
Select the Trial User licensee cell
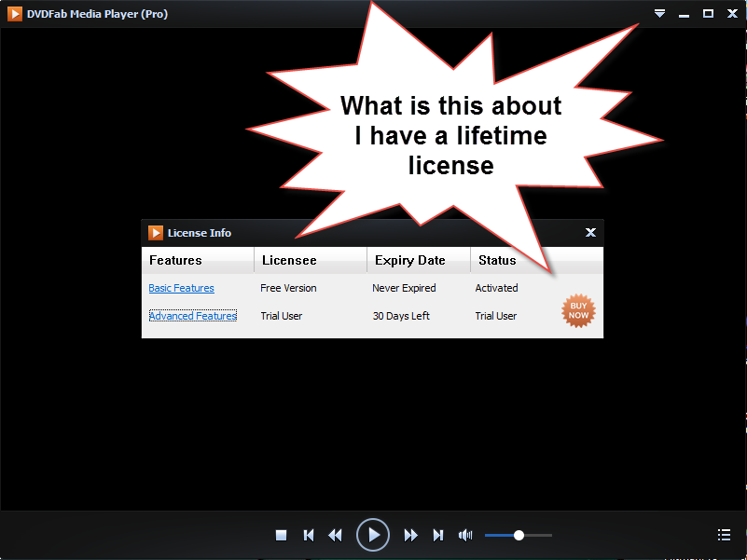tap(281, 316)
